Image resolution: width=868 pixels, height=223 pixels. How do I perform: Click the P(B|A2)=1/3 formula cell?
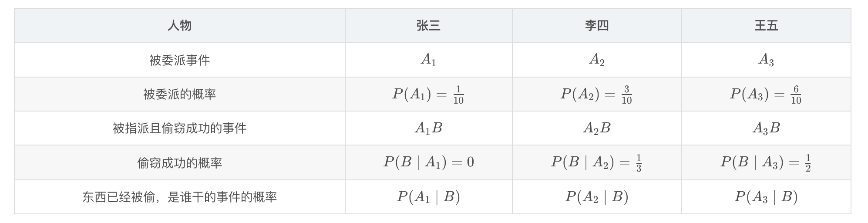(596, 162)
